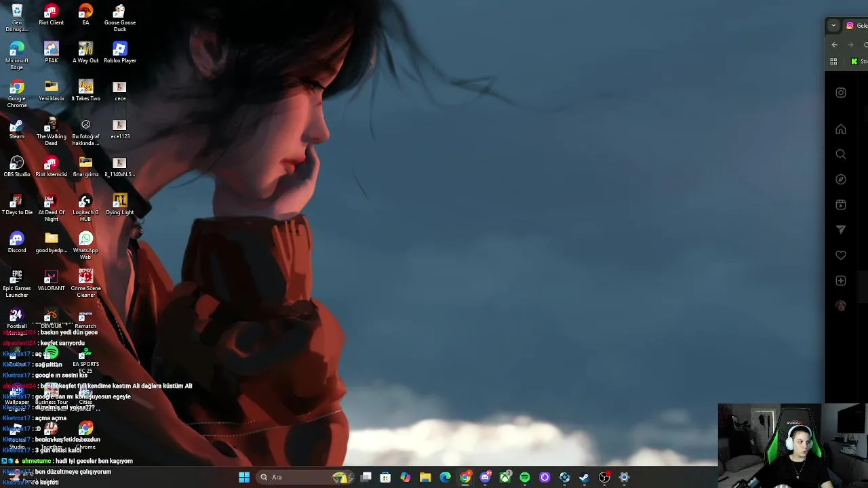Open Discord from the taskbar

[x=485, y=477]
